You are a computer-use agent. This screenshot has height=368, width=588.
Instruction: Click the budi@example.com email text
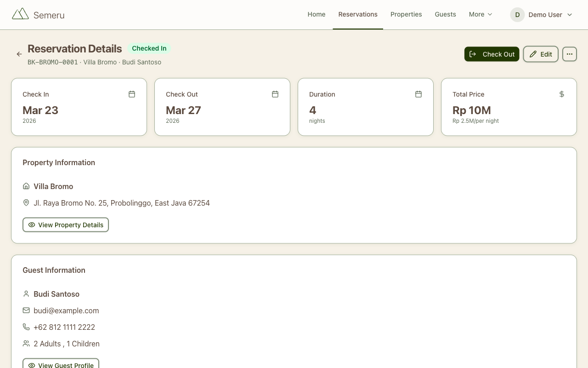[x=66, y=310]
